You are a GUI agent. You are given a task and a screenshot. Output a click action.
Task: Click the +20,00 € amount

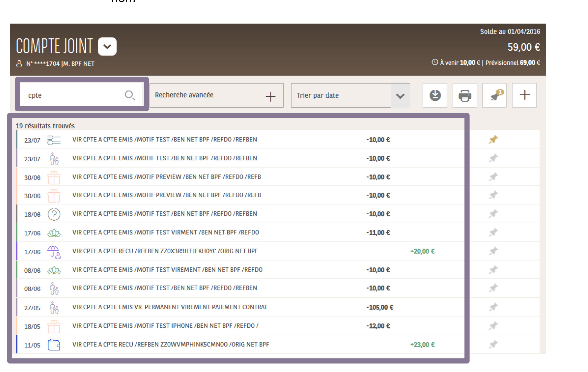(422, 251)
